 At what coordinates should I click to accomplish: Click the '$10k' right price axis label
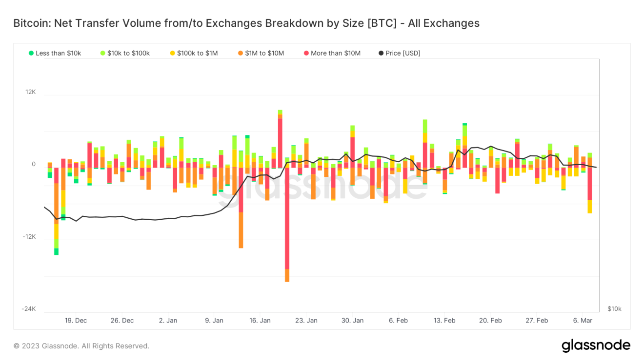click(x=614, y=309)
